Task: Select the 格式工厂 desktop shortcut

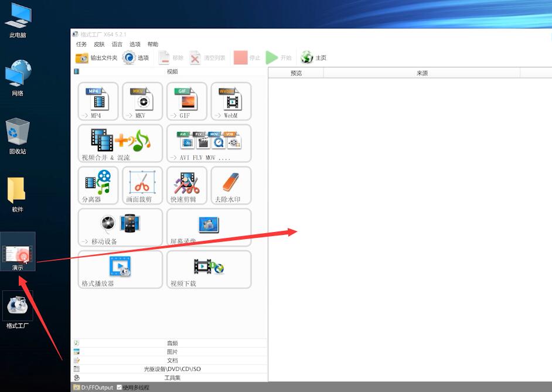Action: (x=18, y=311)
